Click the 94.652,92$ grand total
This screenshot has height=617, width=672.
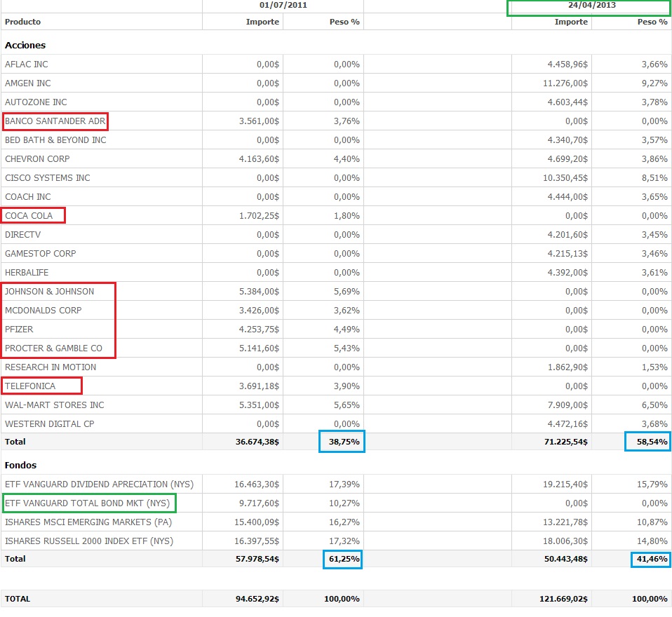[x=257, y=599]
